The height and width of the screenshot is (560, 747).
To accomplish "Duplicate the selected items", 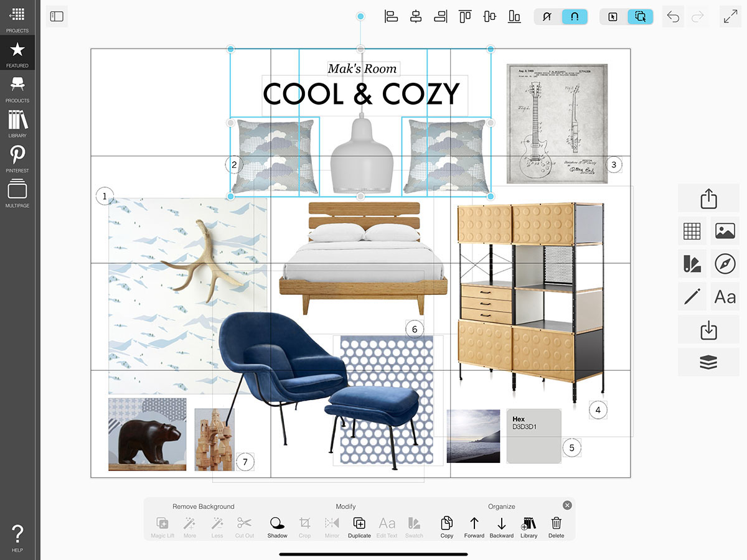I will [359, 527].
